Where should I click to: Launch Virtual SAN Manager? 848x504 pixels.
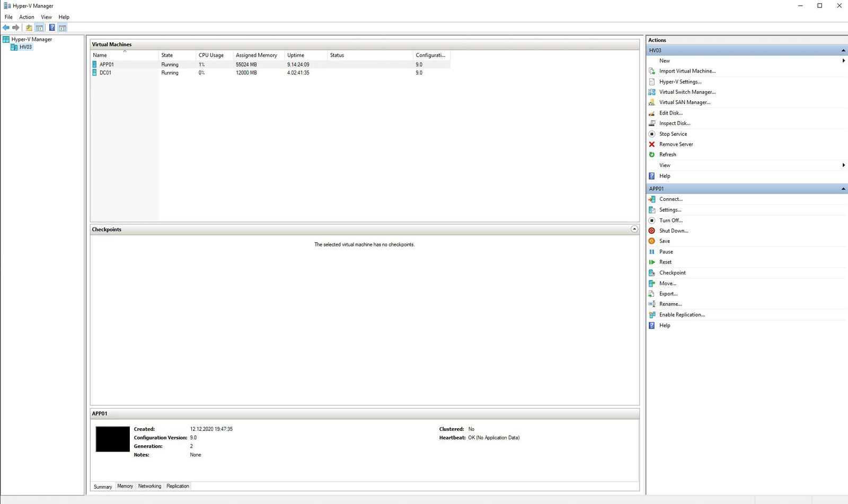685,102
